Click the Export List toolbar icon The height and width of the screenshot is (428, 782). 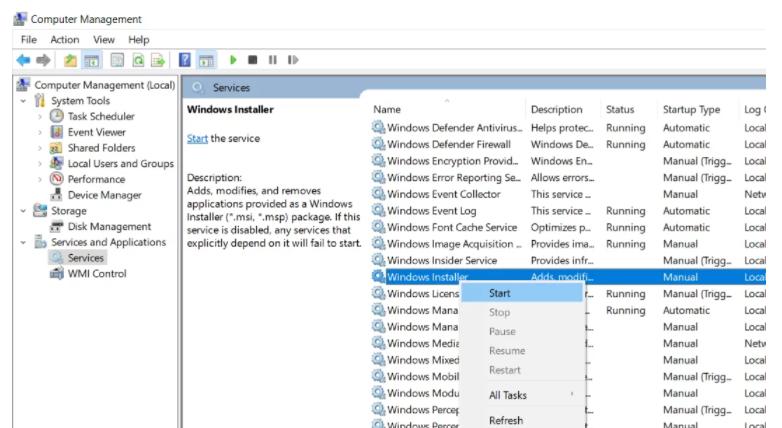click(x=158, y=60)
